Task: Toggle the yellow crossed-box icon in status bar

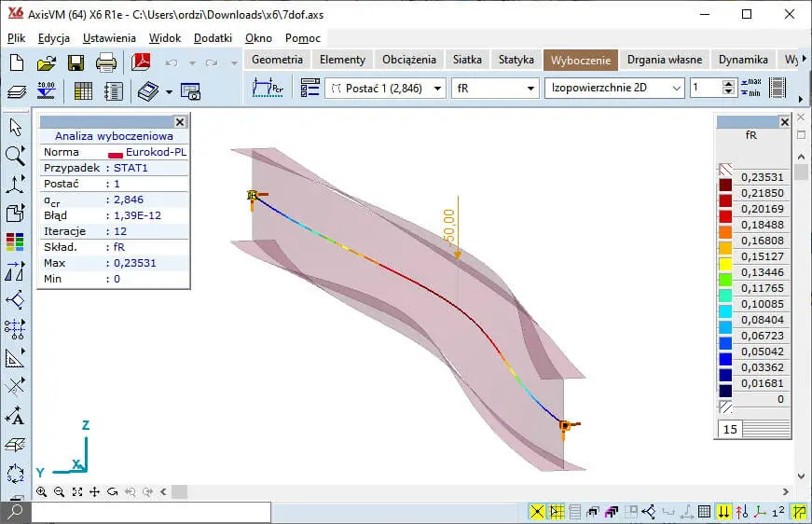Action: 537,512
